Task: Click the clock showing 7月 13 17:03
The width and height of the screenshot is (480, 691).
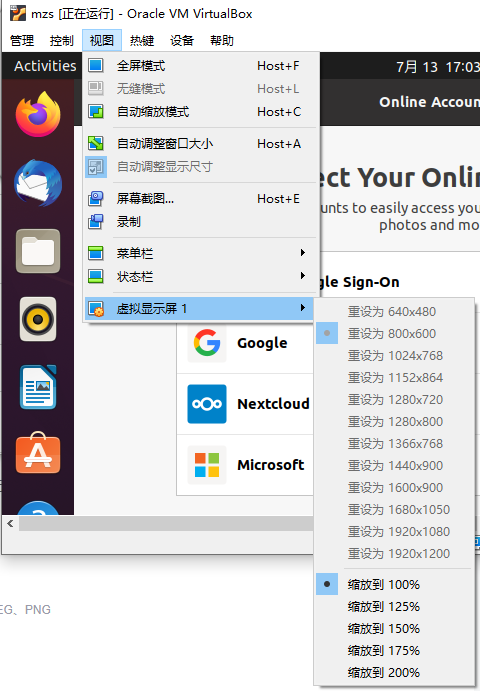Action: pos(437,67)
